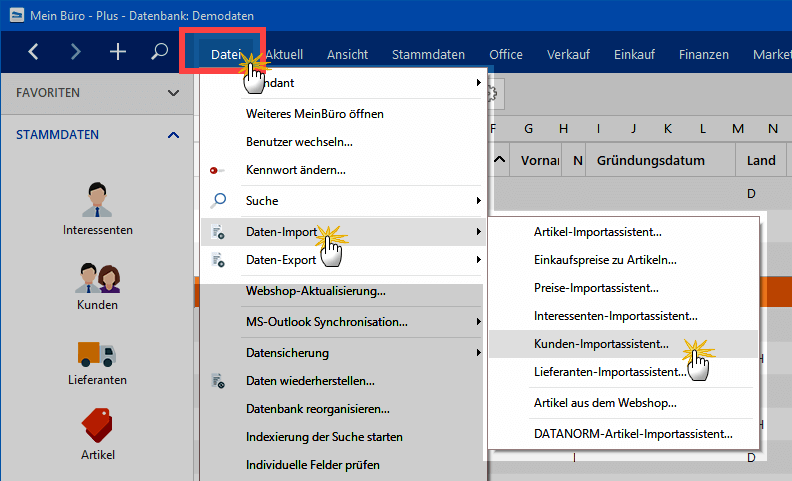Expand the FAVORITEN sidebar section
This screenshot has height=481, width=792.
(x=173, y=93)
